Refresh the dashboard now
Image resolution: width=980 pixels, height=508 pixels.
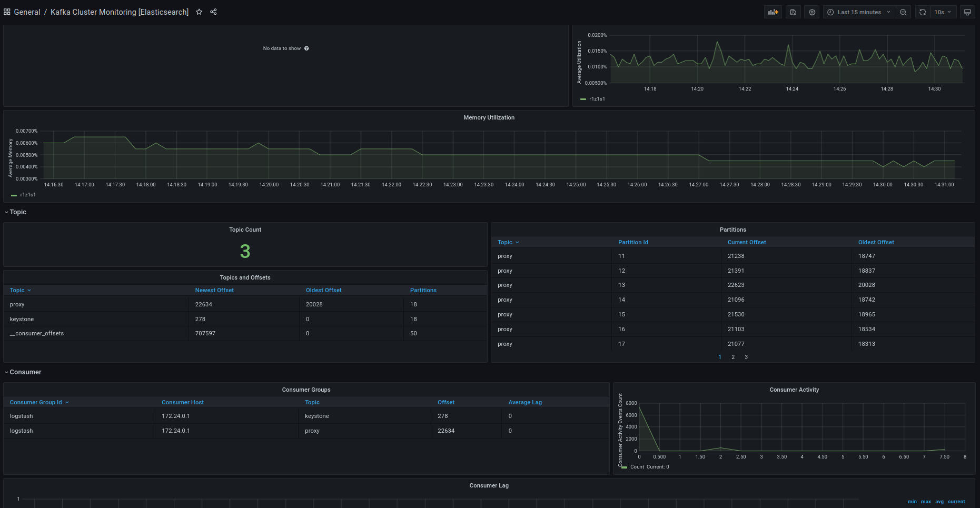click(923, 12)
